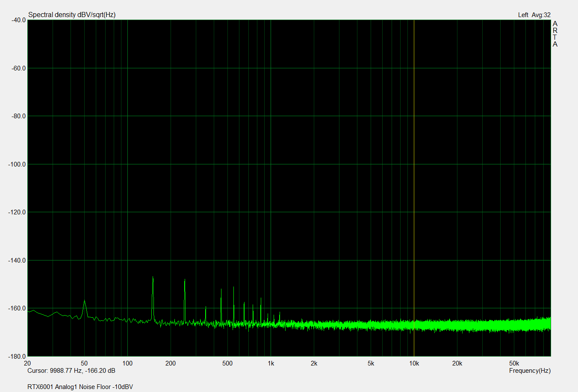Click the 'Left Avg:32' label

[534, 15]
